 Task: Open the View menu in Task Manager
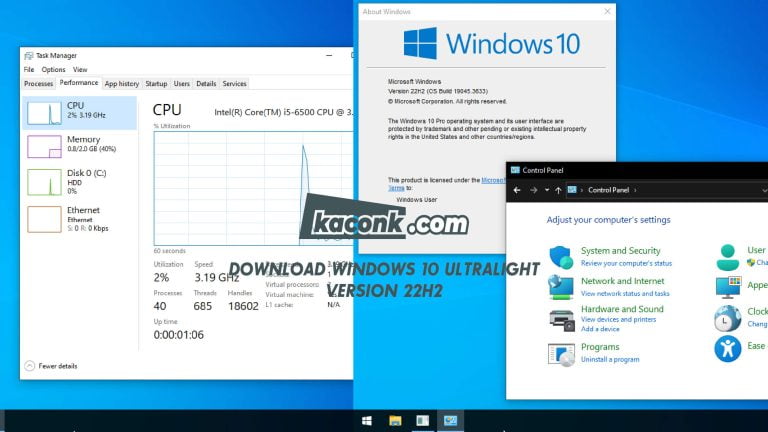click(x=80, y=70)
